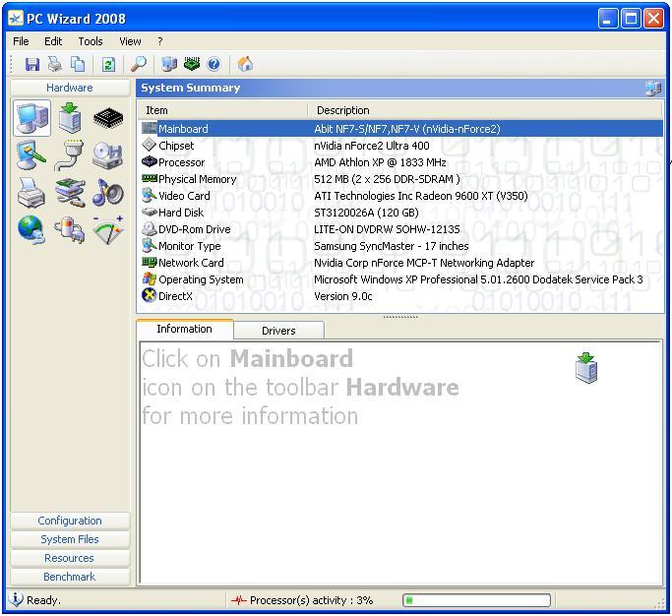672x616 pixels.
Task: Select the Monitor Type row
Action: (x=401, y=246)
